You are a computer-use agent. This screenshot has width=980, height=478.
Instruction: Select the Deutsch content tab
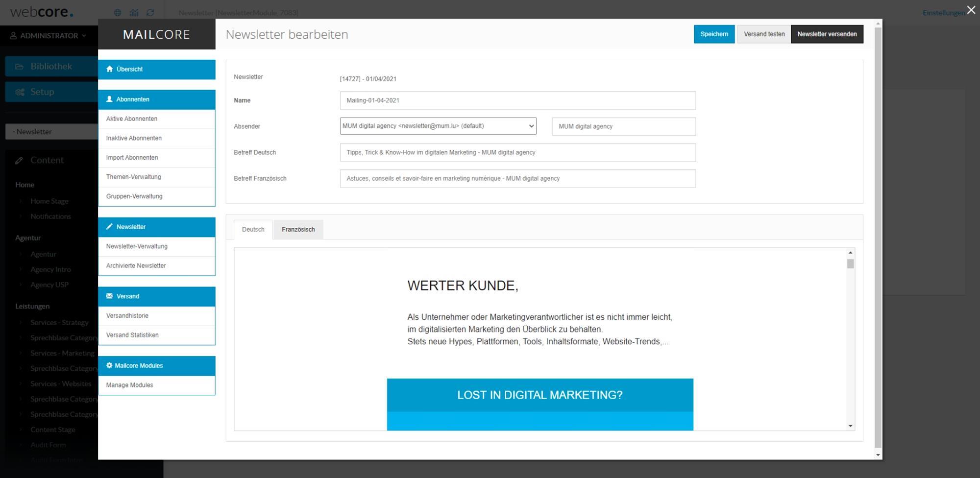pyautogui.click(x=253, y=229)
